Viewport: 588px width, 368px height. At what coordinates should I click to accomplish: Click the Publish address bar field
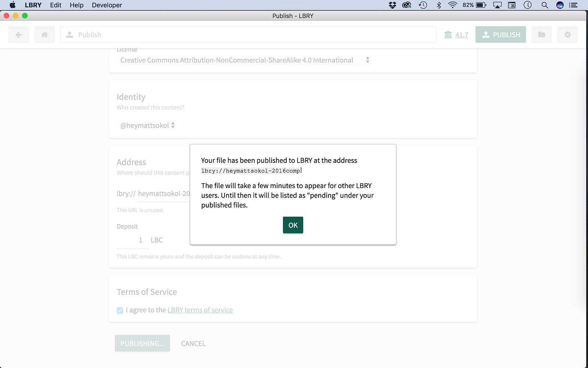(248, 35)
